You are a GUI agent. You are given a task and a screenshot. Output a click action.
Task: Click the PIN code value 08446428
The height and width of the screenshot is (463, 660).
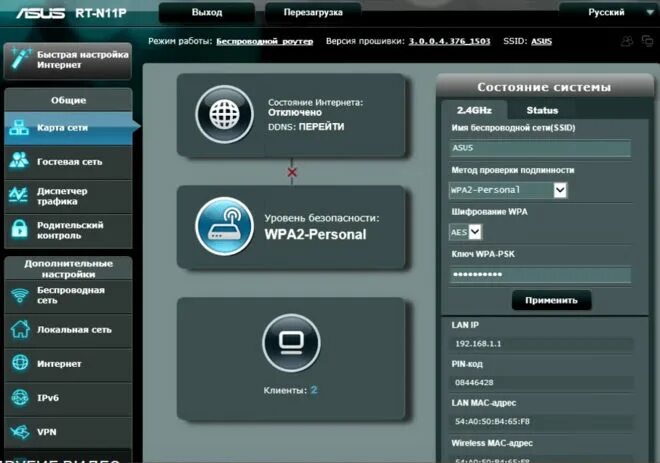pos(474,383)
